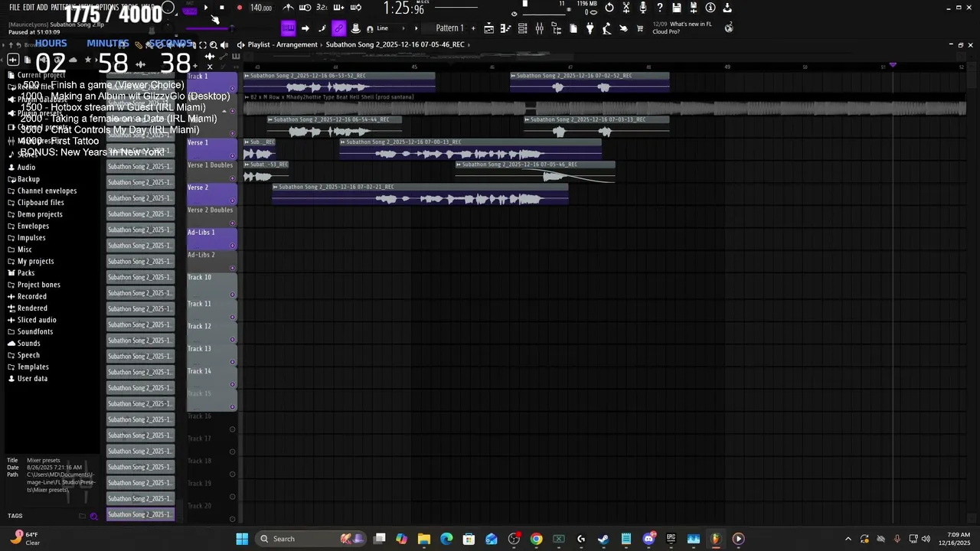
Task: Mute Track 17 with its circle
Action: pyautogui.click(x=232, y=452)
